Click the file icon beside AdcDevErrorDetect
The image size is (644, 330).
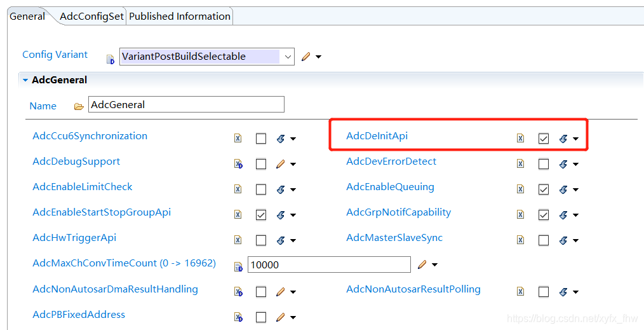pos(520,164)
